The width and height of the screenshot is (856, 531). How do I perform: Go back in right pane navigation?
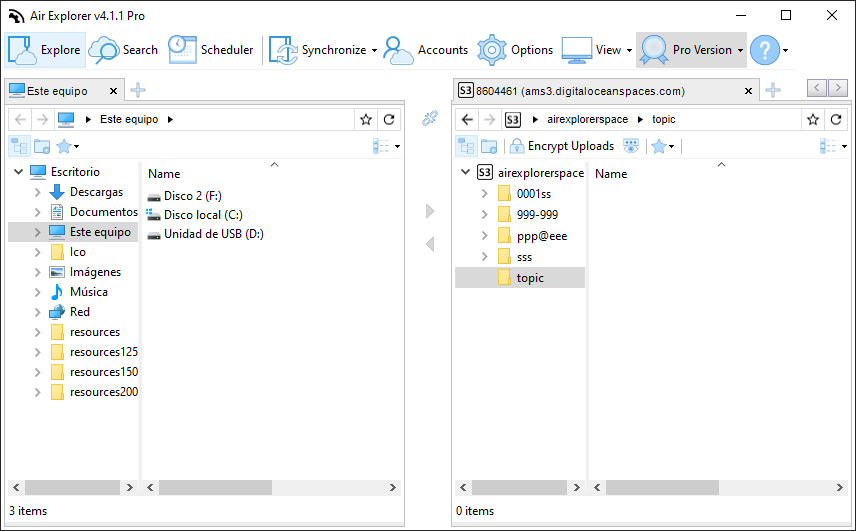467,119
